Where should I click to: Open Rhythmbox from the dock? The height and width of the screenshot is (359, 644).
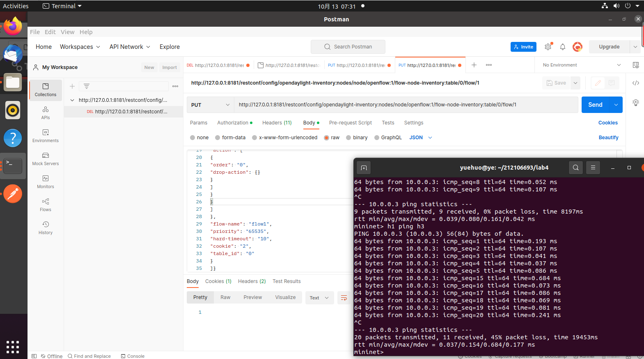click(13, 110)
